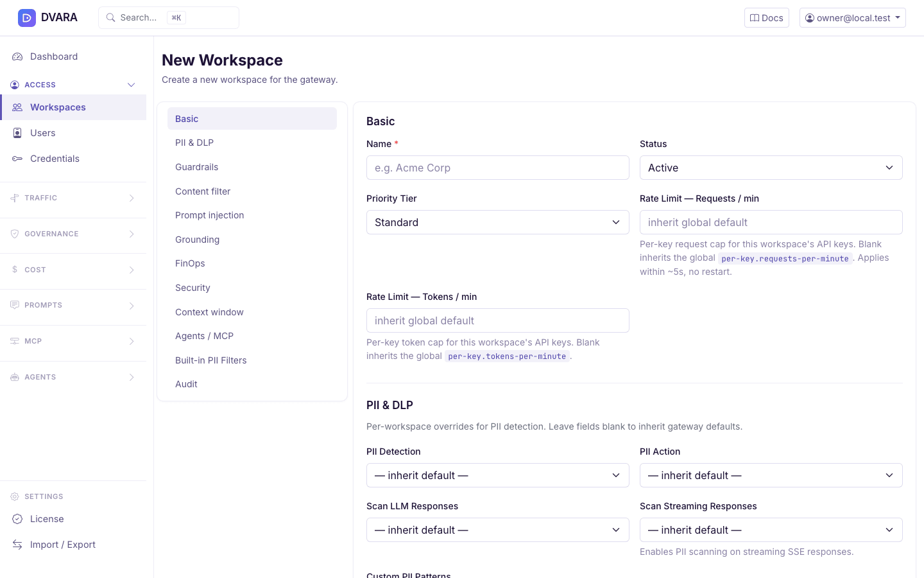
Task: Click the License checkmark icon
Action: coord(17,519)
